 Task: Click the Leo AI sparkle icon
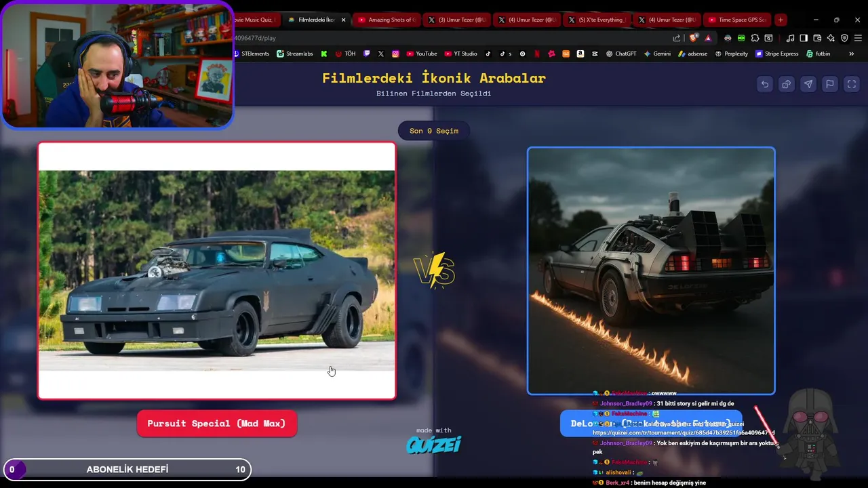831,38
